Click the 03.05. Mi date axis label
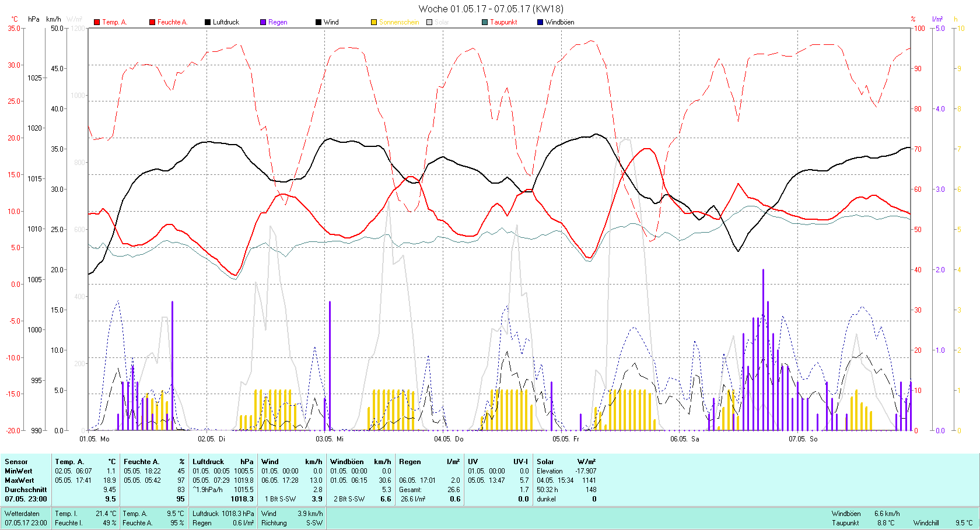 330,439
